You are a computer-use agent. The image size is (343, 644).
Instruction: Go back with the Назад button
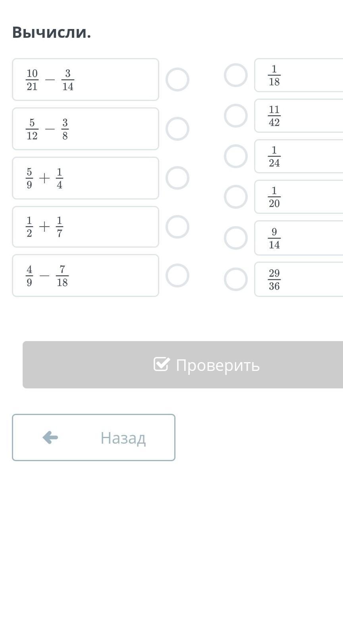(94, 437)
